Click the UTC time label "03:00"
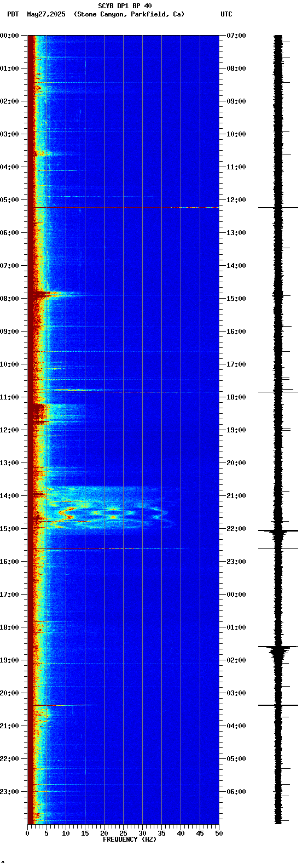The image size is (302, 868). click(236, 693)
